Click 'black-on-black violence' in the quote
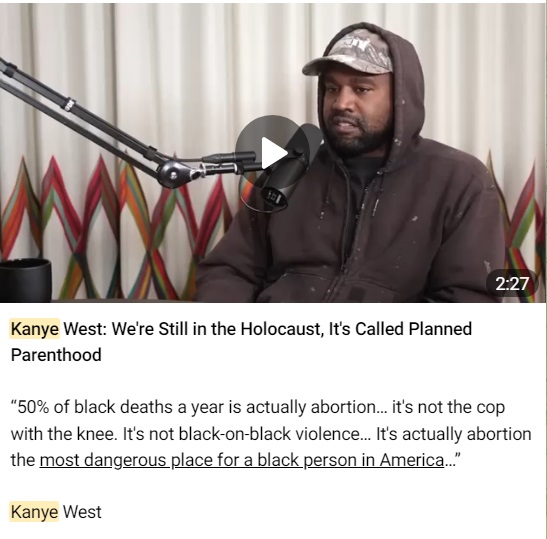 pyautogui.click(x=269, y=434)
